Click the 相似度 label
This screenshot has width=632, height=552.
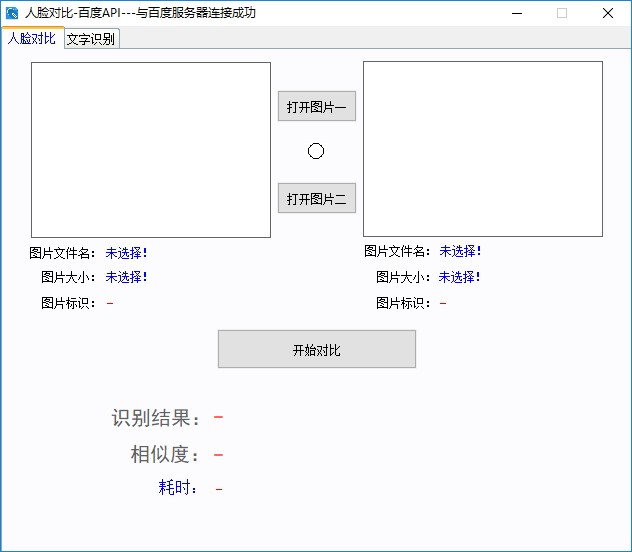(164, 454)
